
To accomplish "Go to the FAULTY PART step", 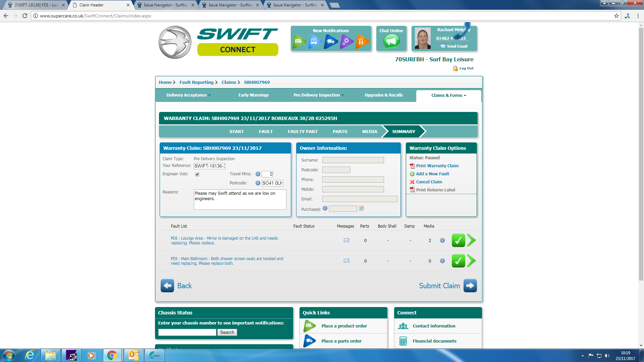I will [x=303, y=132].
